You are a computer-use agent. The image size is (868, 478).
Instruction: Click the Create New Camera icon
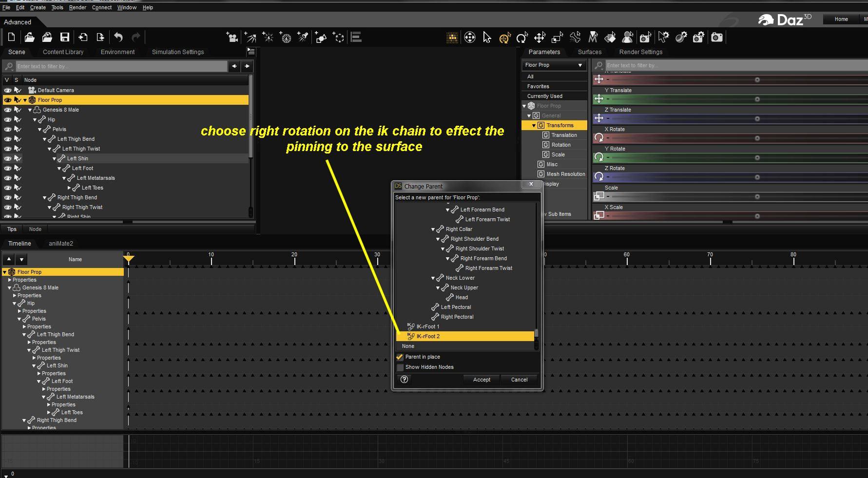[232, 37]
